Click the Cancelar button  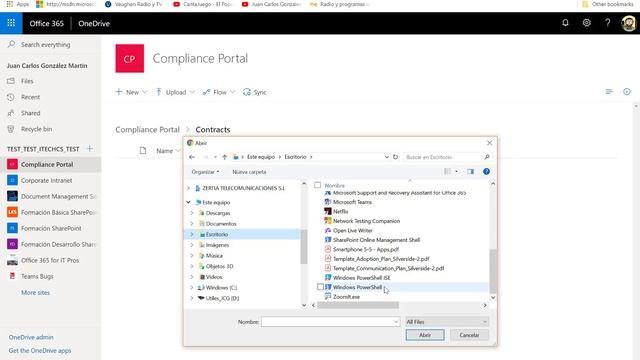pos(469,335)
